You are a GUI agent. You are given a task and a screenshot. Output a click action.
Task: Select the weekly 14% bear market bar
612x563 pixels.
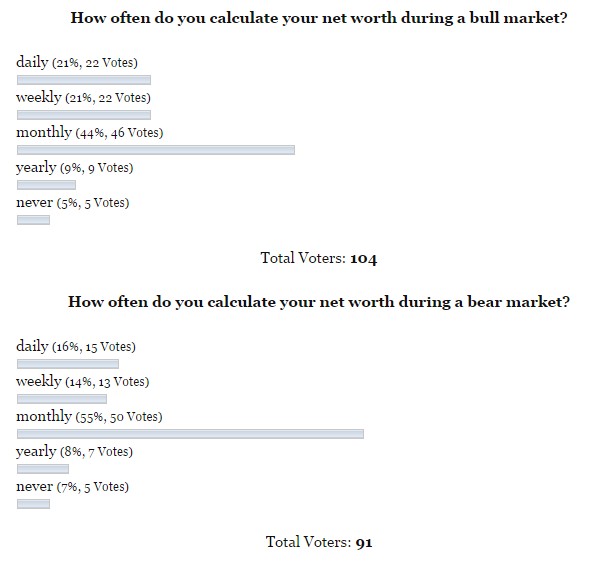(x=62, y=399)
